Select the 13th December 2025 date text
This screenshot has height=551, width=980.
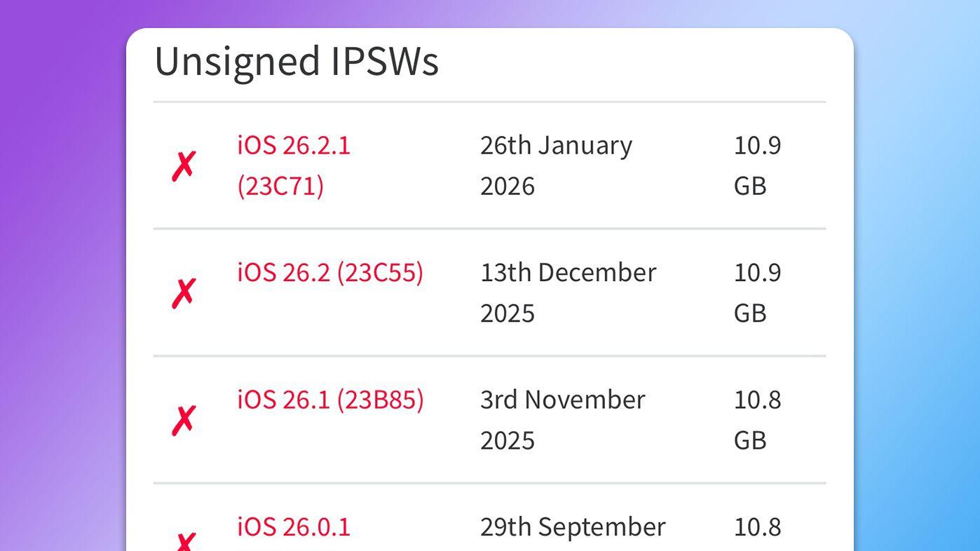(568, 292)
